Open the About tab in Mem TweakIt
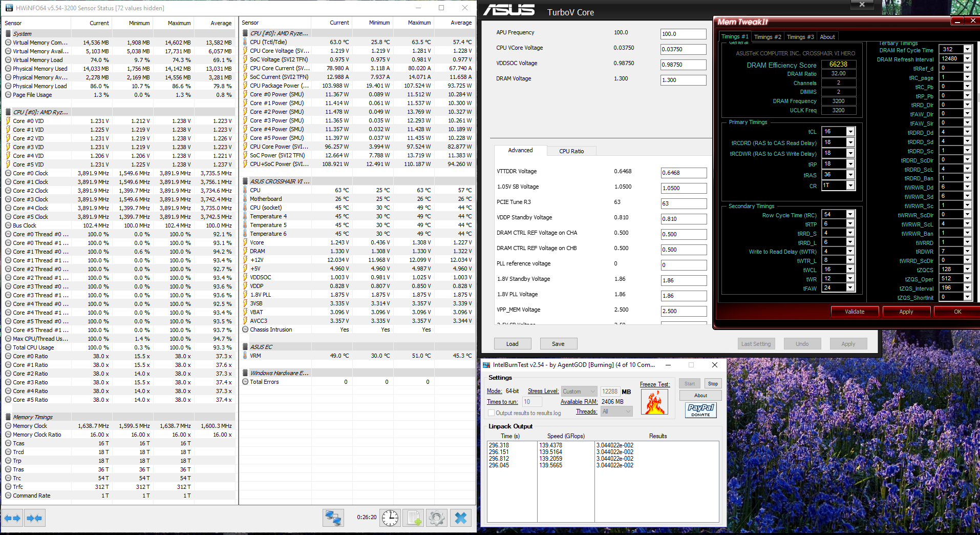 [x=827, y=37]
